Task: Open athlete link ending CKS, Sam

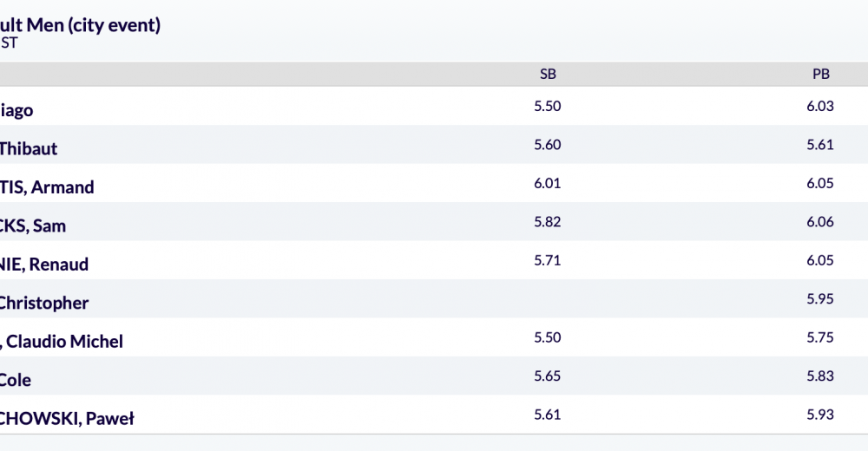Action: (x=33, y=225)
